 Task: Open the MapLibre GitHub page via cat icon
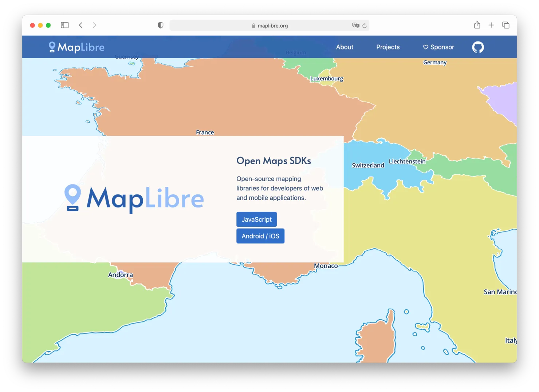[477, 47]
